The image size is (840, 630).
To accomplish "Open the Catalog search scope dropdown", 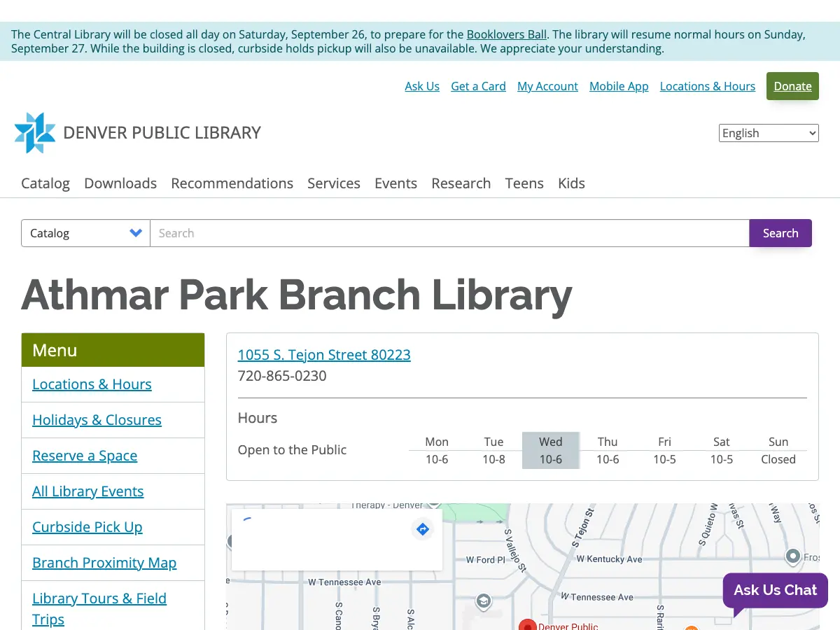I will (86, 233).
